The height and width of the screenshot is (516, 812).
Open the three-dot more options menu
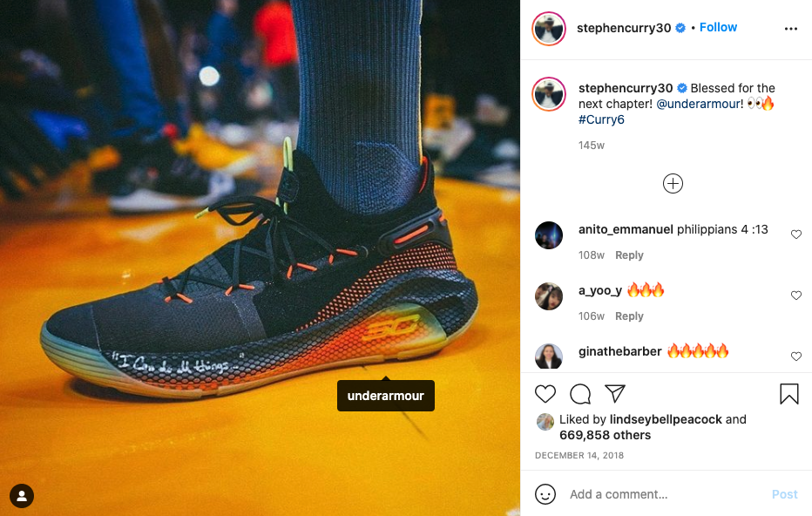(791, 29)
